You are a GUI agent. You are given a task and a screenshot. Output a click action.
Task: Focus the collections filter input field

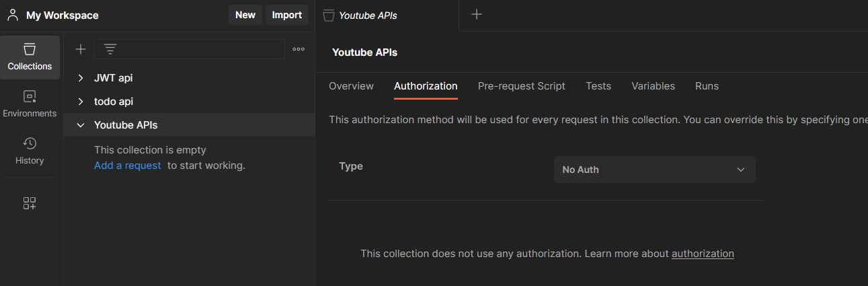190,49
